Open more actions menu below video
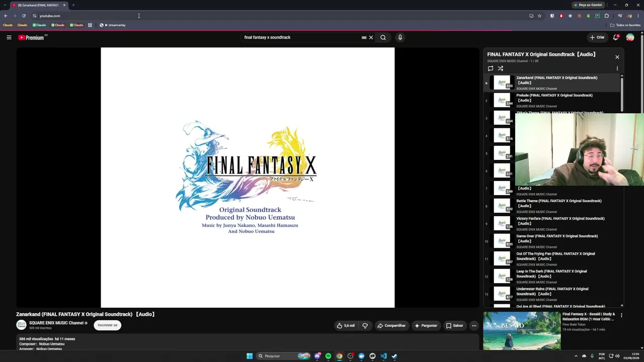Image resolution: width=644 pixels, height=362 pixels. click(474, 325)
